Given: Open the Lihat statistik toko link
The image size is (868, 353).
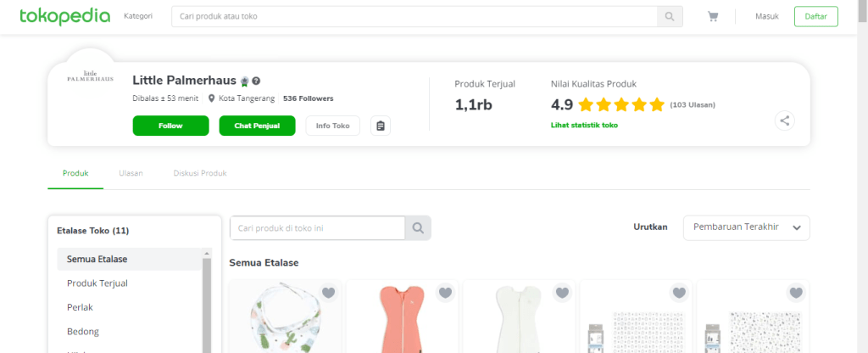Looking at the screenshot, I should point(584,126).
